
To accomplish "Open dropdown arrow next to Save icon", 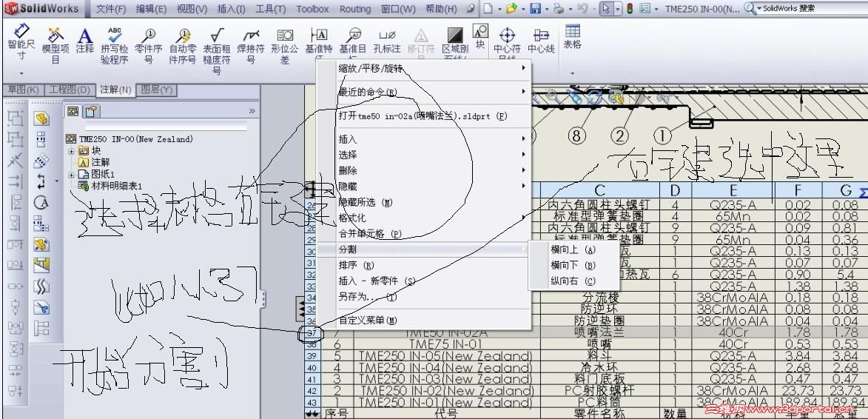I will click(x=547, y=10).
